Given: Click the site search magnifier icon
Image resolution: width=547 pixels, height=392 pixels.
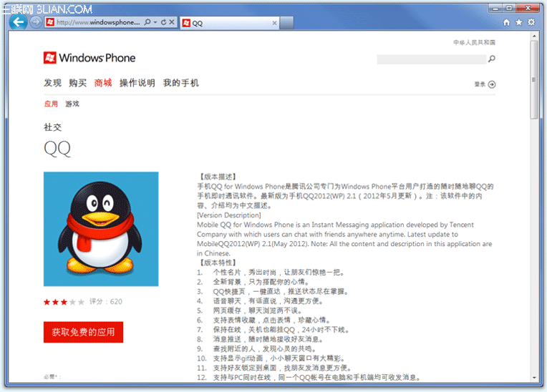Looking at the screenshot, I should (x=492, y=59).
